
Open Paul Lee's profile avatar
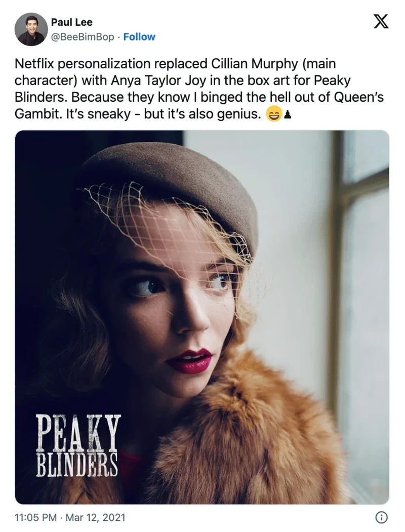click(x=31, y=29)
